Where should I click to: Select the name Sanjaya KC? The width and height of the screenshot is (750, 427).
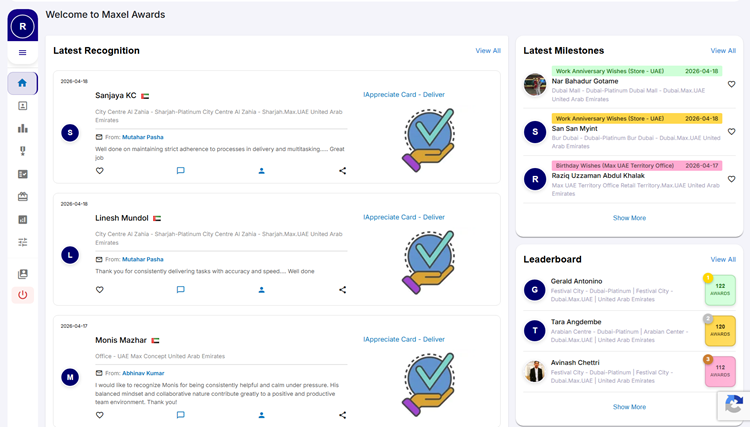click(x=116, y=96)
